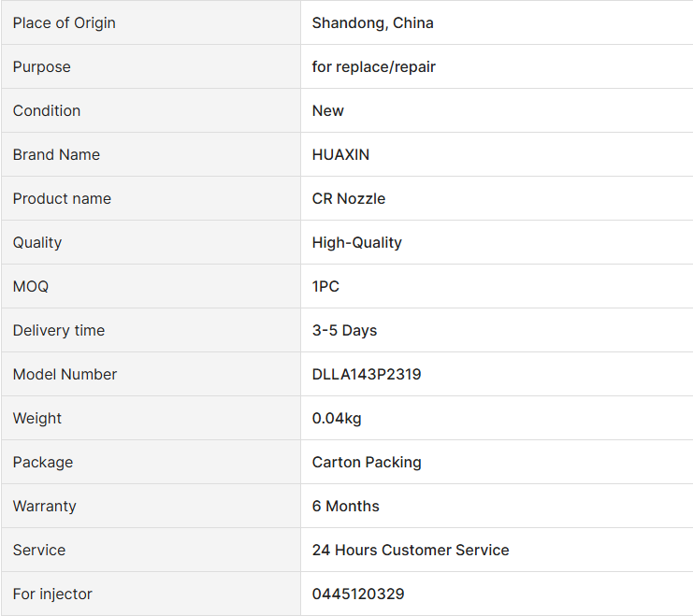
Task: Click the Carton Packing value
Action: [x=367, y=462]
